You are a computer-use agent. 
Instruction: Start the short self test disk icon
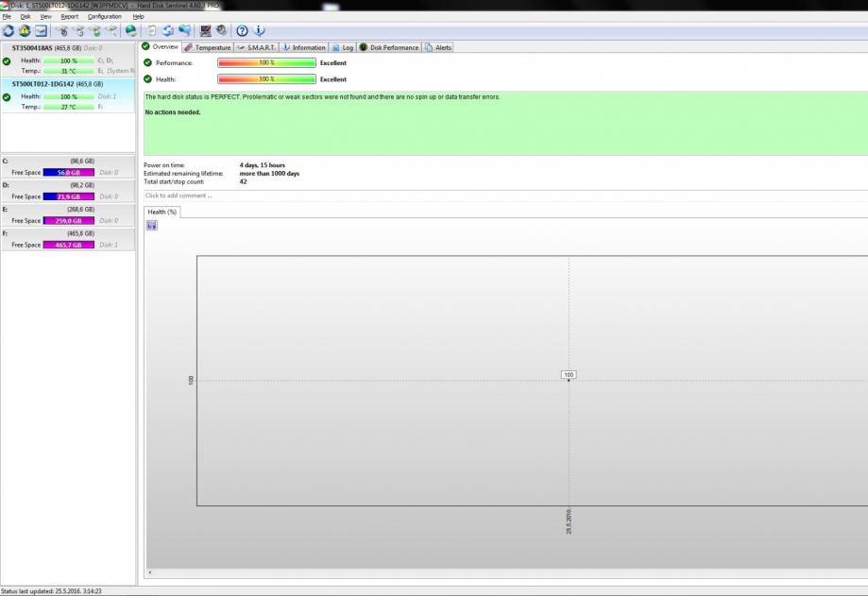pos(62,31)
